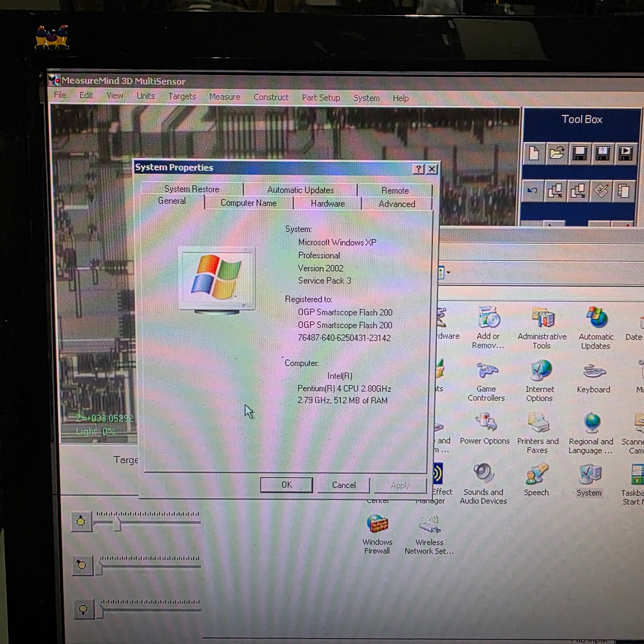Viewport: 644px width, 644px height.
Task: Open Sounds and Audio Devices icon
Action: (x=483, y=484)
